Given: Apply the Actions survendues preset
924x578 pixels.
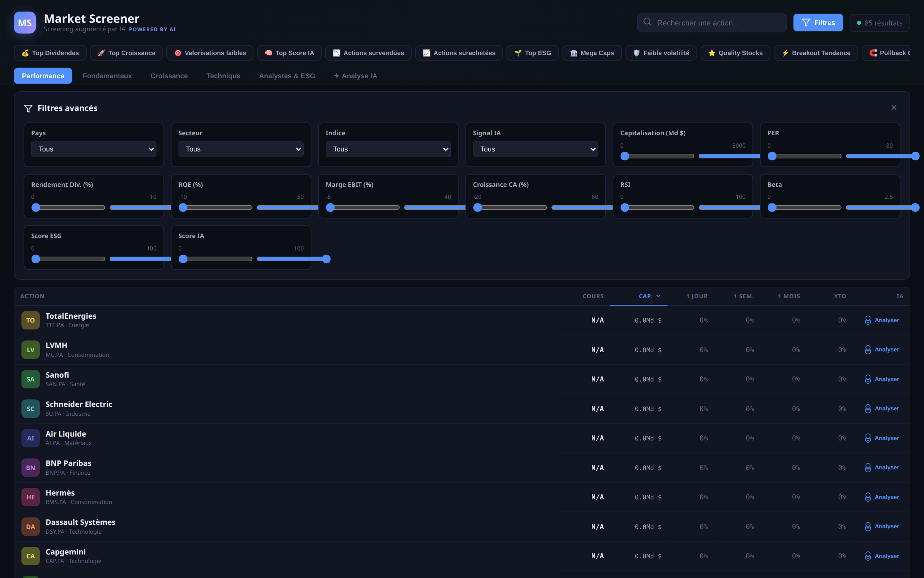Looking at the screenshot, I should pyautogui.click(x=368, y=53).
